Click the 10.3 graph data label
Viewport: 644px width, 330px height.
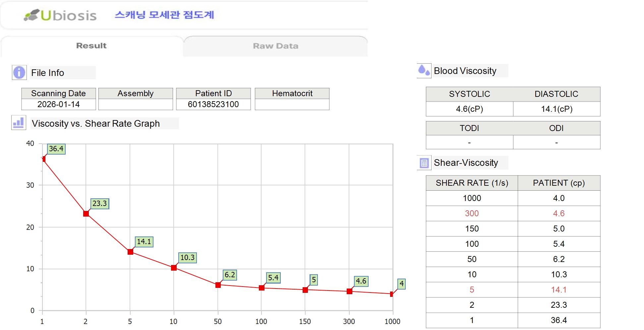tap(188, 258)
